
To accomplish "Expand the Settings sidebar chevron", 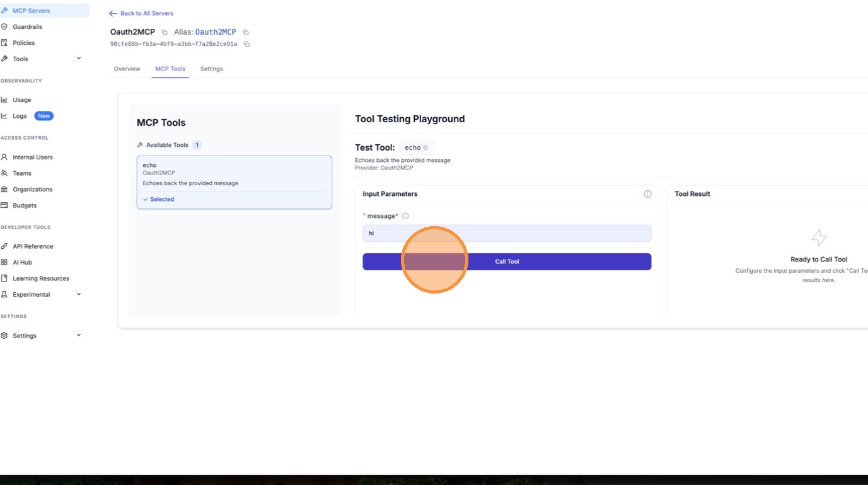I will pyautogui.click(x=79, y=335).
